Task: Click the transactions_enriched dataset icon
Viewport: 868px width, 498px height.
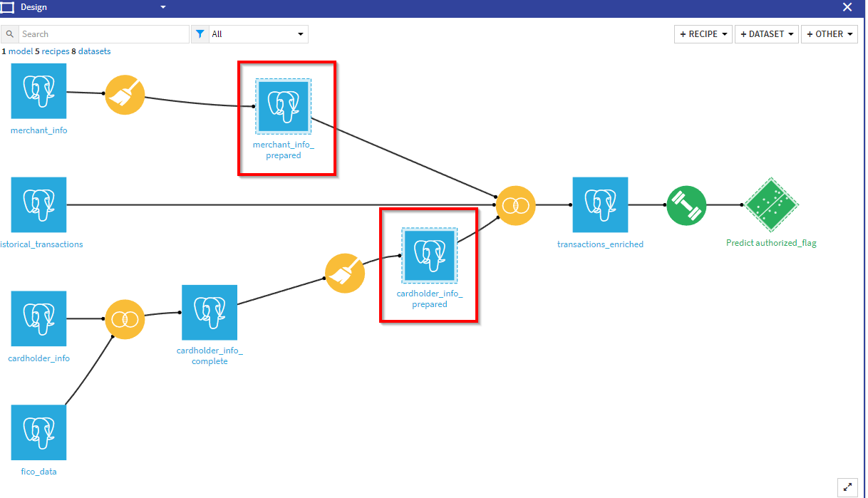Action: (600, 205)
